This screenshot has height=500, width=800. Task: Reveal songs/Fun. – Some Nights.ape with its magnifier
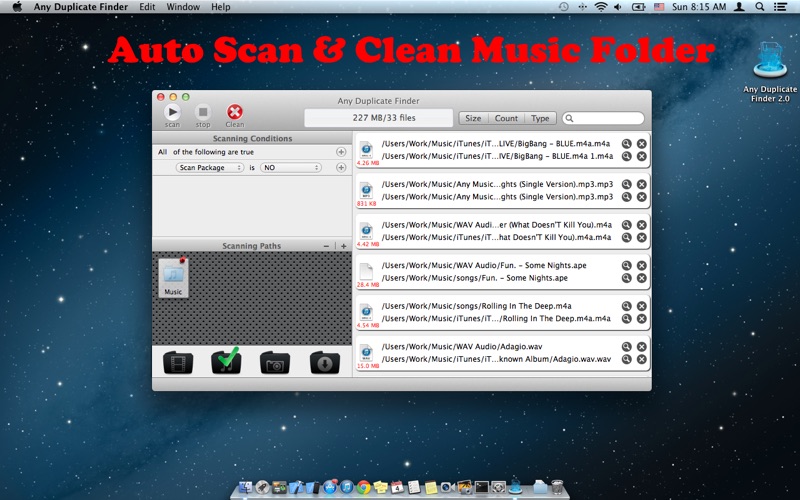pyautogui.click(x=627, y=278)
